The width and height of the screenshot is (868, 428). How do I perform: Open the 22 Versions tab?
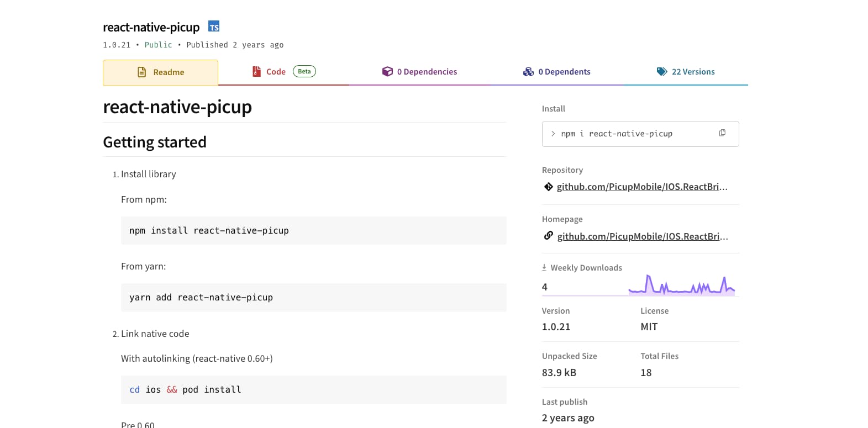pyautogui.click(x=686, y=72)
